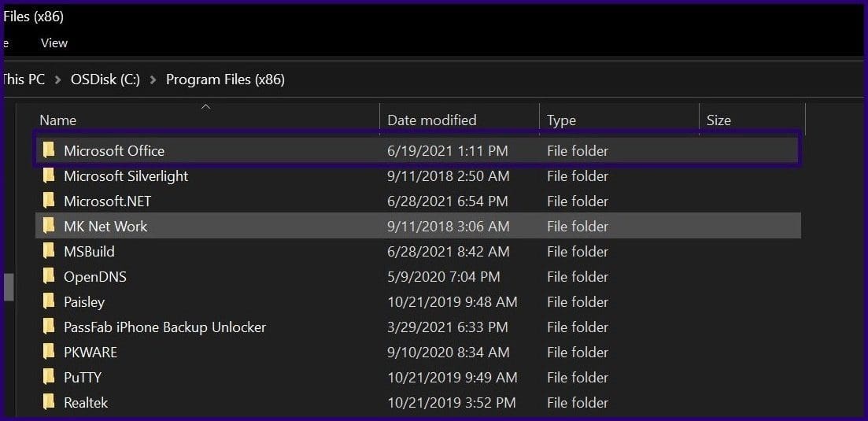Open the View ribbon tab
This screenshot has width=868, height=421.
point(54,43)
